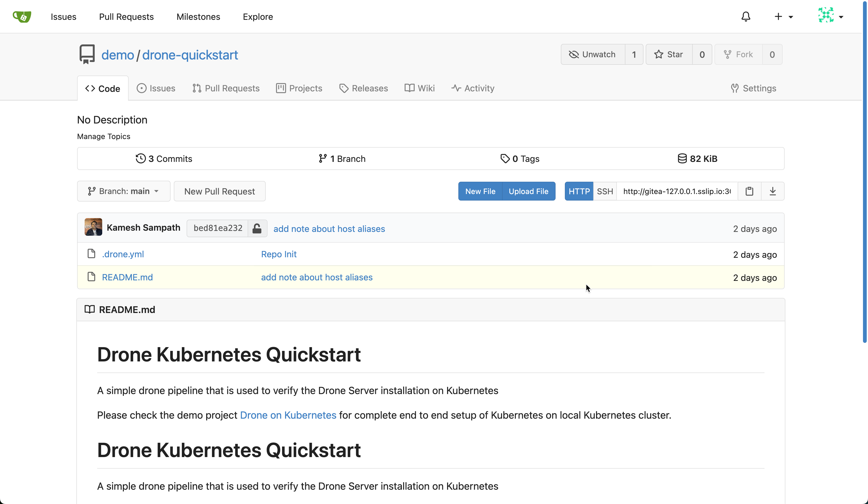
Task: Click the Fork button
Action: (x=738, y=54)
